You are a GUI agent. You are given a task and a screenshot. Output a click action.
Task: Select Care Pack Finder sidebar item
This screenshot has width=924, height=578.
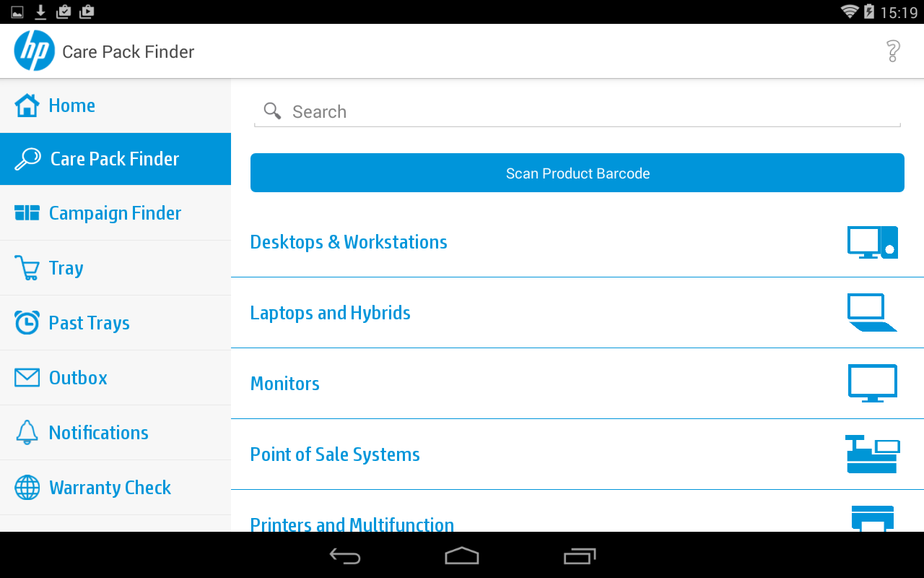(115, 159)
